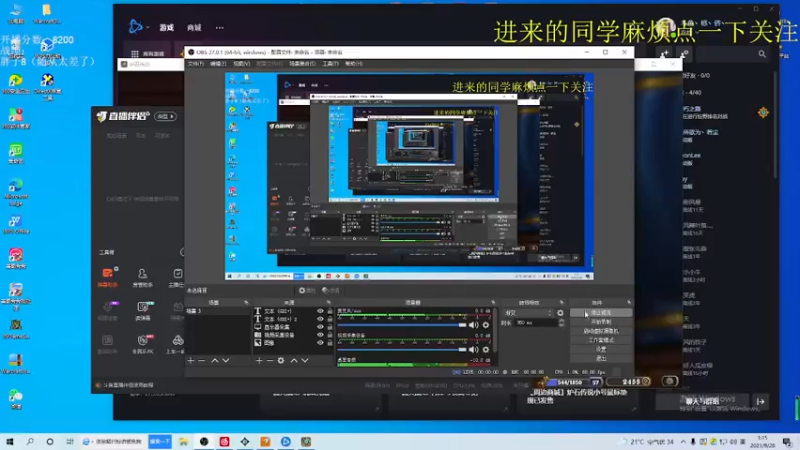This screenshot has width=800, height=450.
Task: Open the View menu in OBS
Action: [241, 64]
